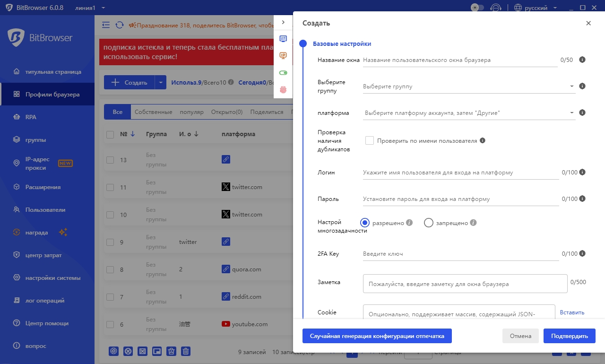Click the X icon in row 11
The height and width of the screenshot is (364, 605).
point(226,187)
